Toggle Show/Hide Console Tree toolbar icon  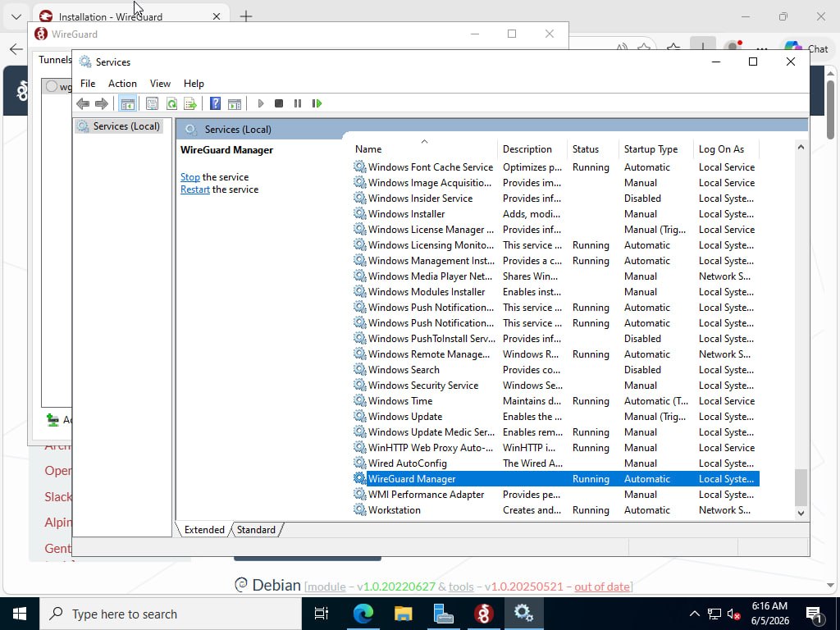[127, 103]
